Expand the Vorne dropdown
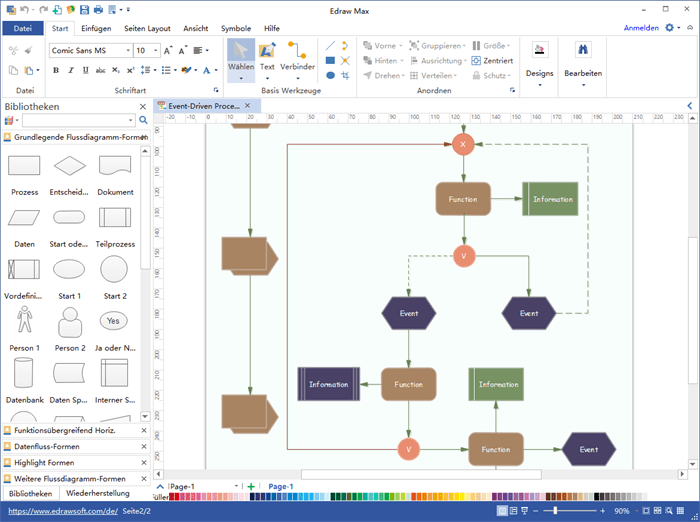The width and height of the screenshot is (700, 522). click(400, 46)
